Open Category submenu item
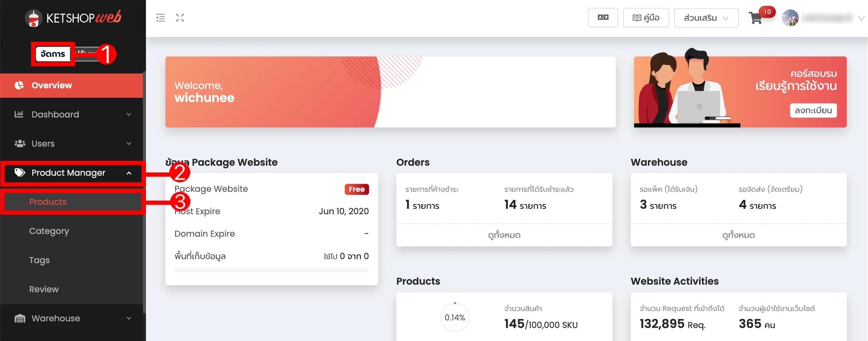Screen dimensions: 868x341 pos(71,231)
